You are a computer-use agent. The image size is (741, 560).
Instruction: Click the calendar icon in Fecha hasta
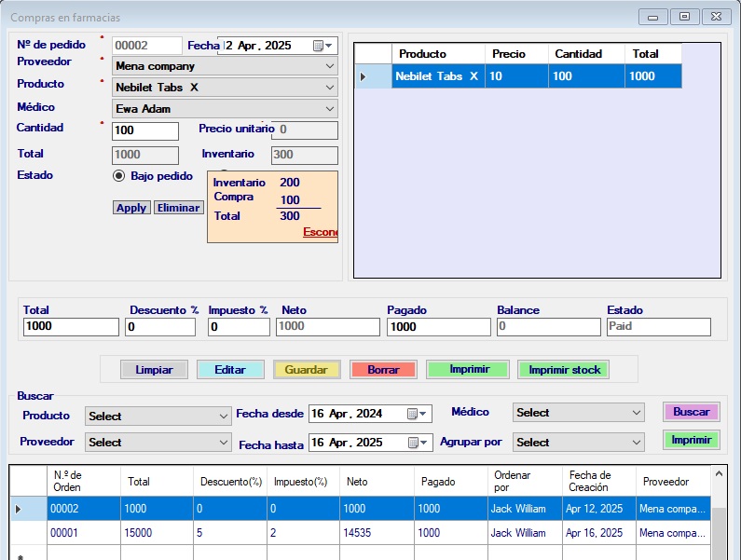point(413,442)
